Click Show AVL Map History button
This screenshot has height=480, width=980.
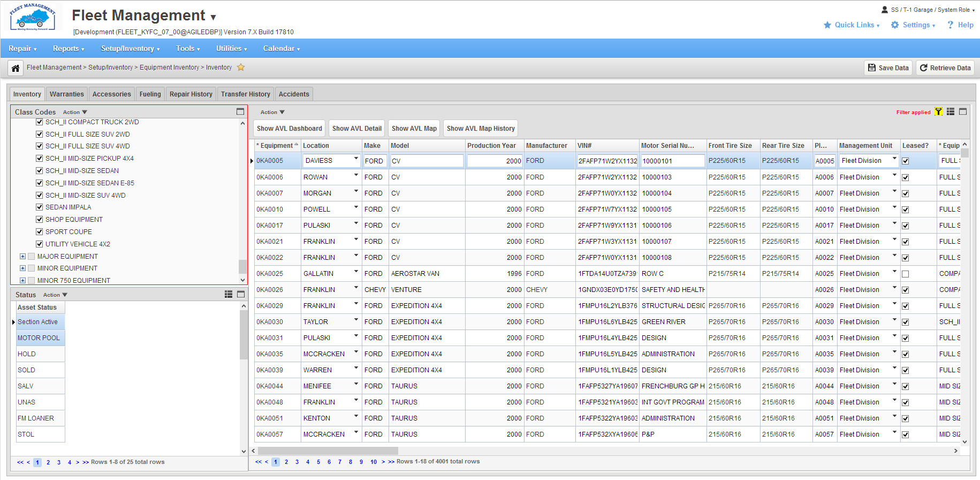point(481,129)
